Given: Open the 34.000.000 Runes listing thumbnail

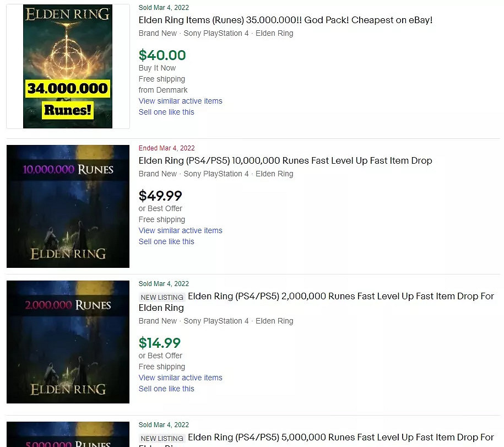Looking at the screenshot, I should pyautogui.click(x=68, y=66).
